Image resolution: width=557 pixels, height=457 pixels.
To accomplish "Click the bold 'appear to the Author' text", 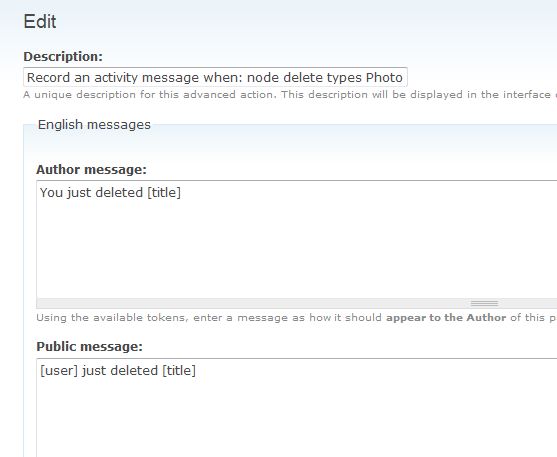I will pos(446,317).
